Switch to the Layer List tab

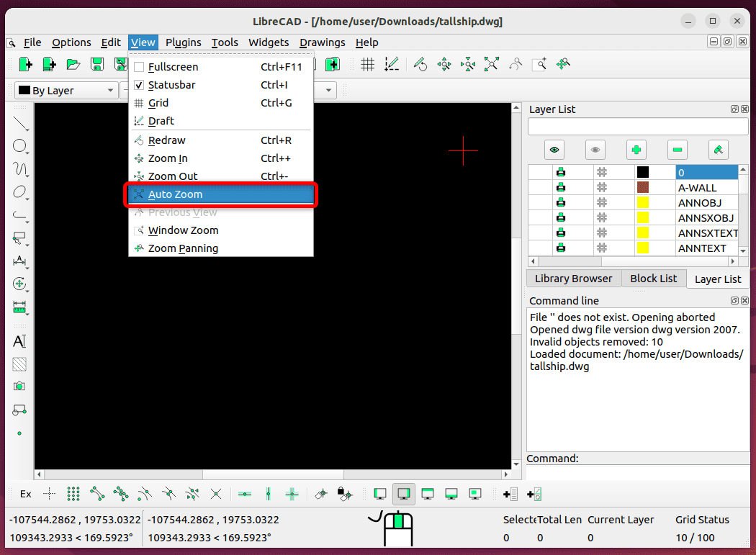pos(717,279)
